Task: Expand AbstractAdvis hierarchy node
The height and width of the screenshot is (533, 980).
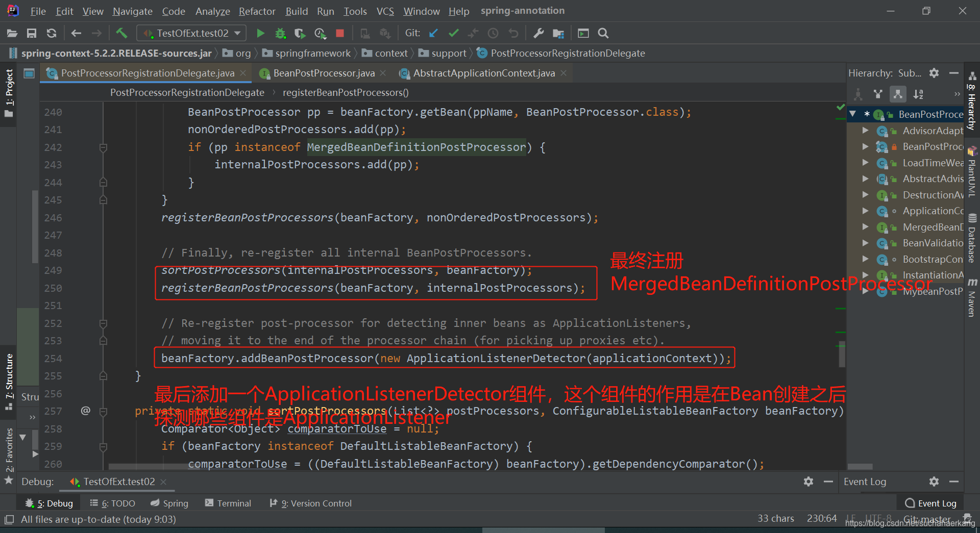Action: pos(865,179)
